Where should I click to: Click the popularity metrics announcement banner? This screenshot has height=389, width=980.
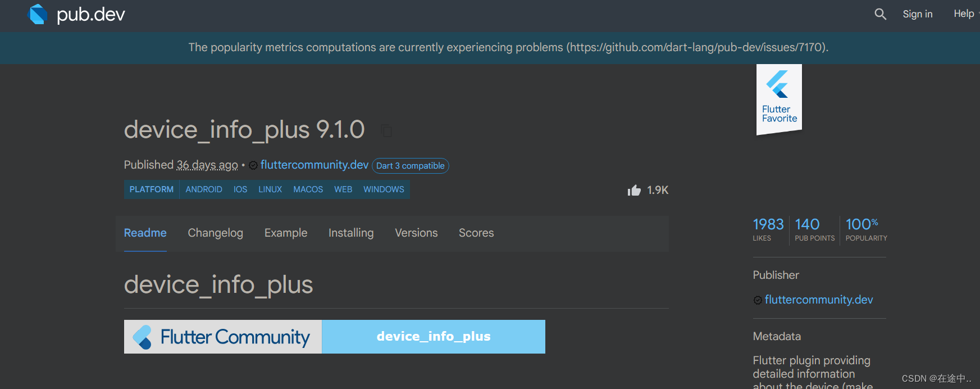[x=490, y=48]
